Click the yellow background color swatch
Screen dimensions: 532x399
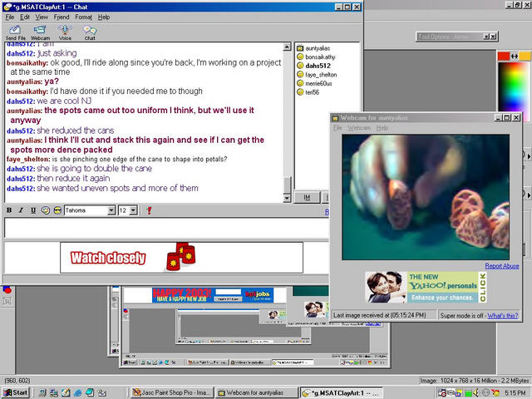525,56
